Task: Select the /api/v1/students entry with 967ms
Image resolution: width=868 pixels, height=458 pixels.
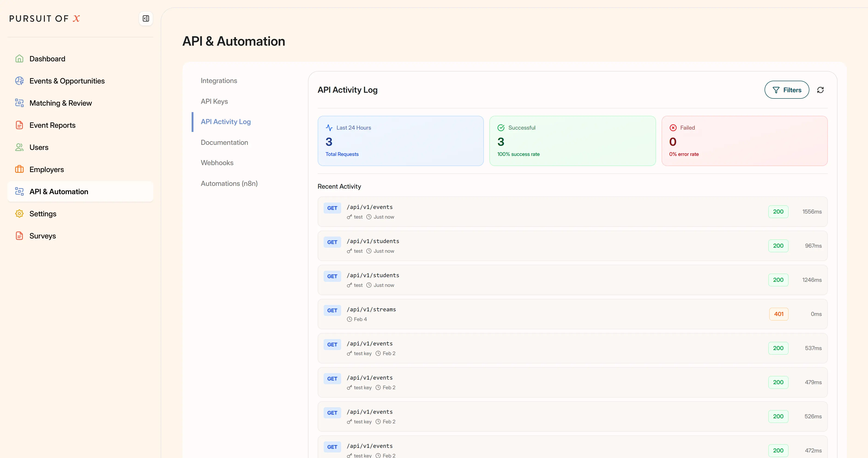Action: (x=572, y=246)
